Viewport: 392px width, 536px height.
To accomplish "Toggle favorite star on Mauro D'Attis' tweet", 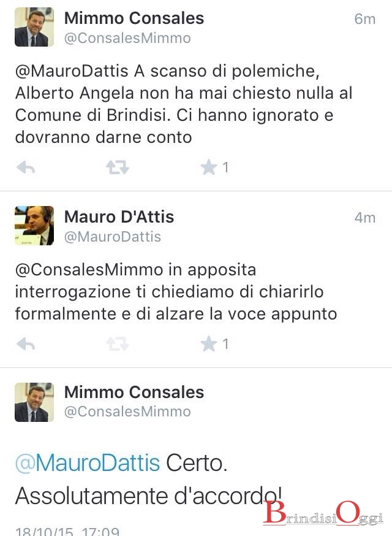I will click(x=209, y=344).
